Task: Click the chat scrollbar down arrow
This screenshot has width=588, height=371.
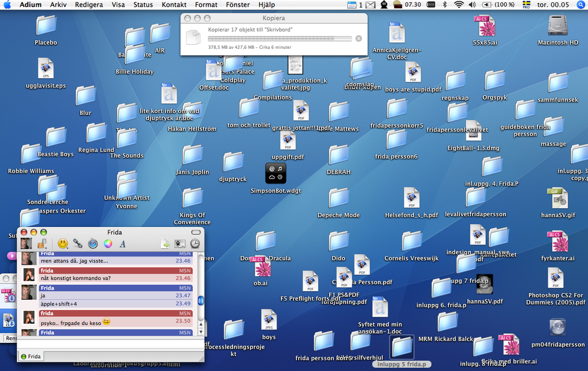Action: point(200,332)
